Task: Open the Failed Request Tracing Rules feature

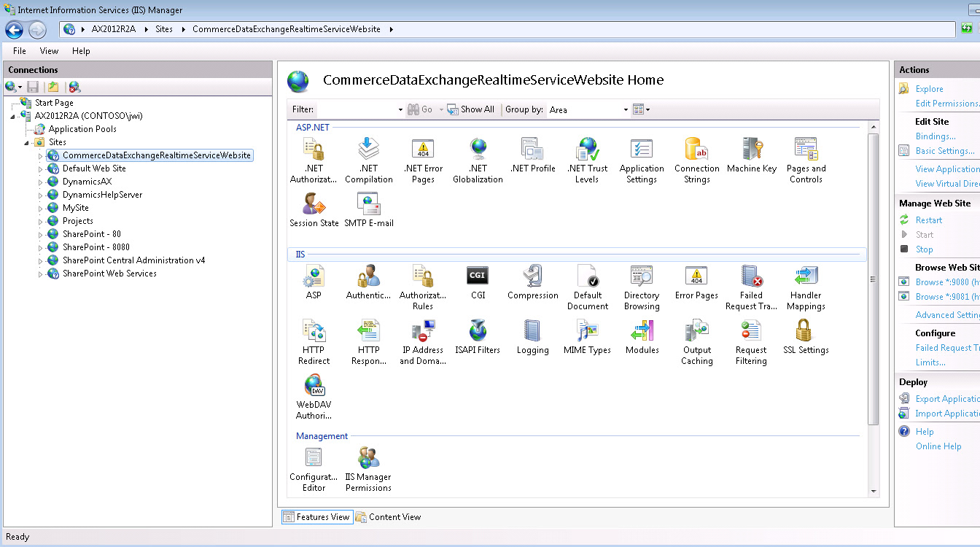Action: pos(751,287)
